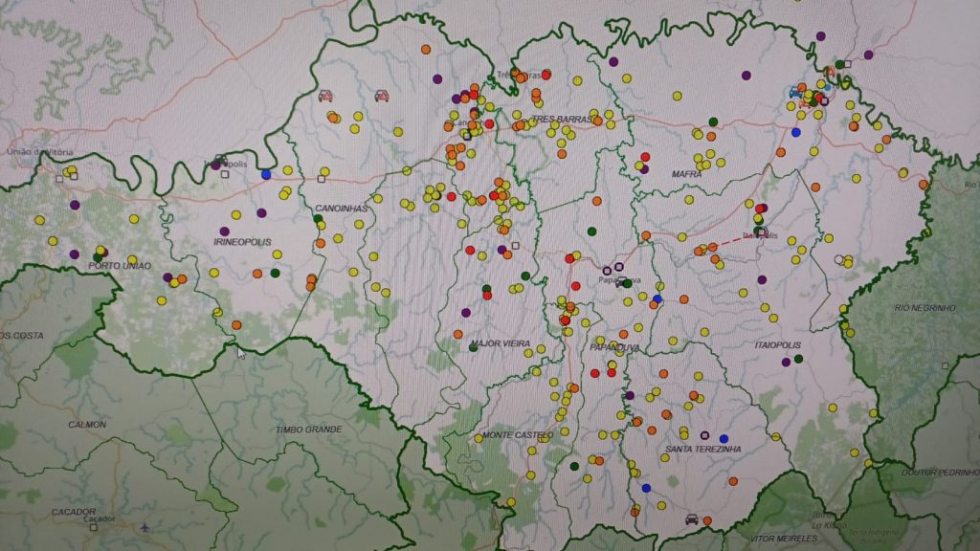
Task: Click the CALMON label
Action: click(x=87, y=424)
